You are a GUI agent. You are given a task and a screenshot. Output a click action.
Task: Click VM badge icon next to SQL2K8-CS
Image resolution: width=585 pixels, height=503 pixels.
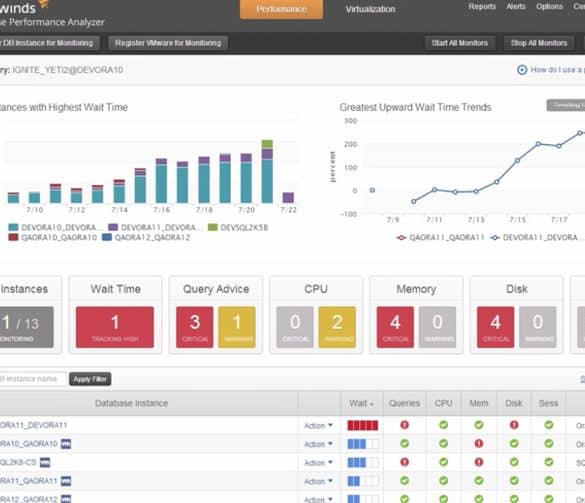(45, 462)
